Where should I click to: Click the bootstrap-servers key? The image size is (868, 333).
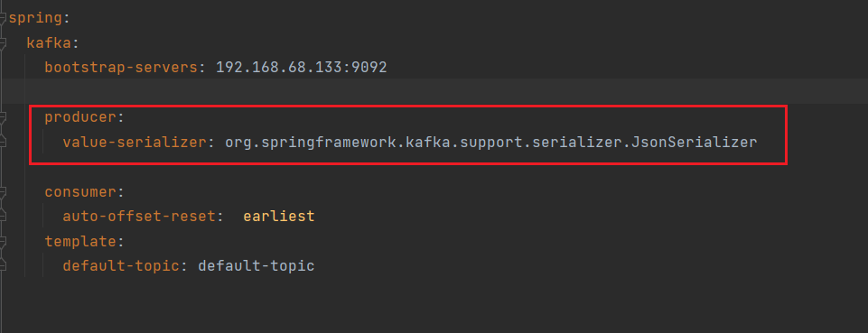(x=121, y=68)
